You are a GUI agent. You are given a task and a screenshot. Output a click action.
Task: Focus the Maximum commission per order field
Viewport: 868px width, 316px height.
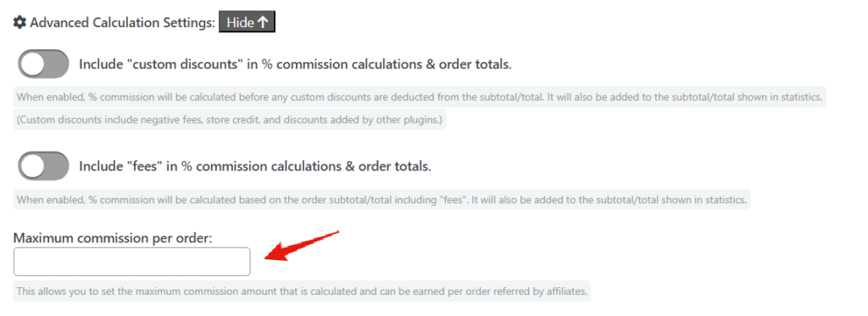coord(131,261)
